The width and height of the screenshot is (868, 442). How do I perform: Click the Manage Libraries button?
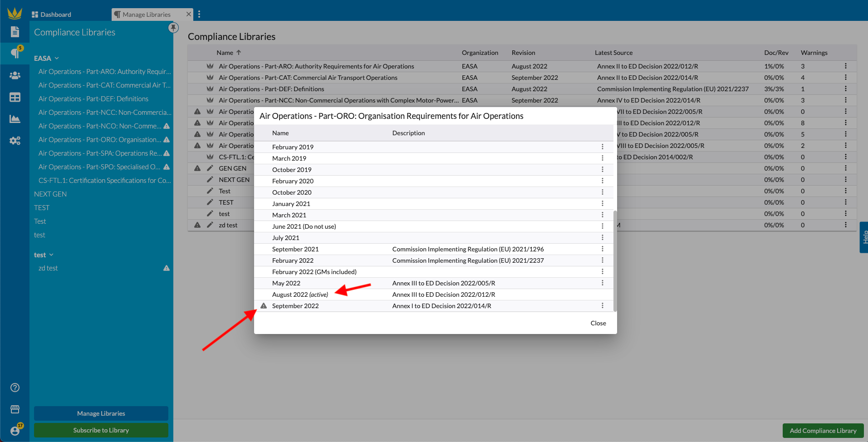101,413
